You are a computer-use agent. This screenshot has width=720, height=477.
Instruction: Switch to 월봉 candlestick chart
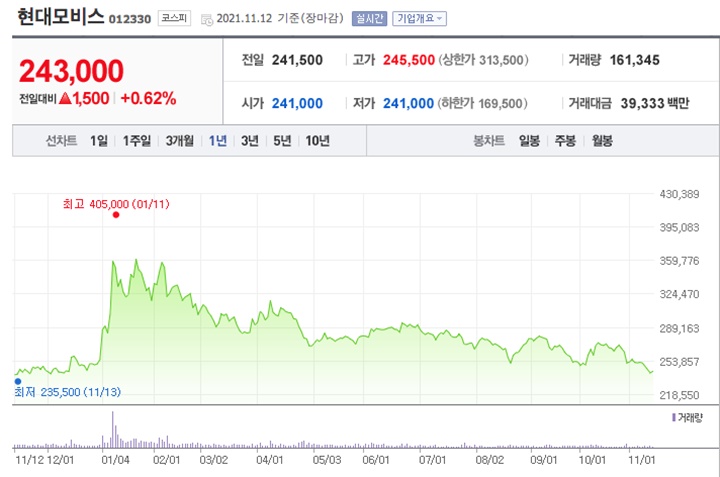tap(602, 141)
